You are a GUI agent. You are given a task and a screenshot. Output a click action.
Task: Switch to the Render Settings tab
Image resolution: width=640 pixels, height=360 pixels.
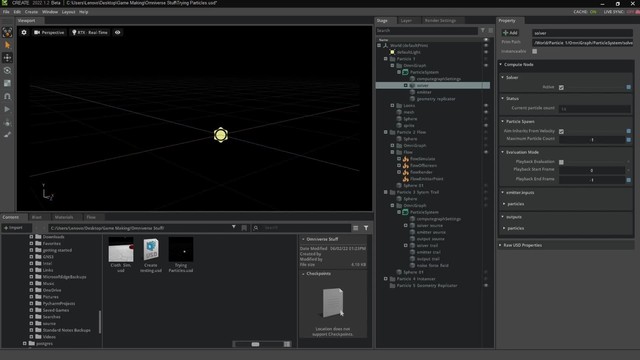point(440,20)
